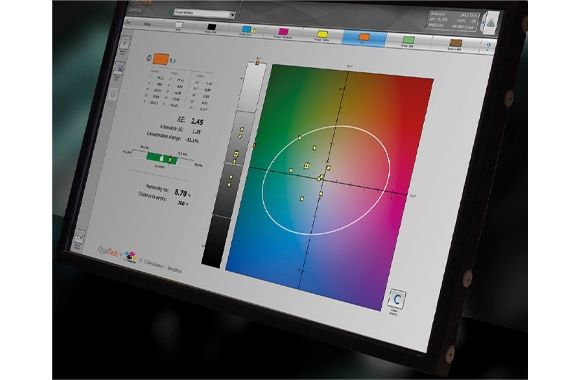Click the bottom icon in left sidebar
Image resolution: width=580 pixels, height=380 pixels.
click(x=79, y=236)
